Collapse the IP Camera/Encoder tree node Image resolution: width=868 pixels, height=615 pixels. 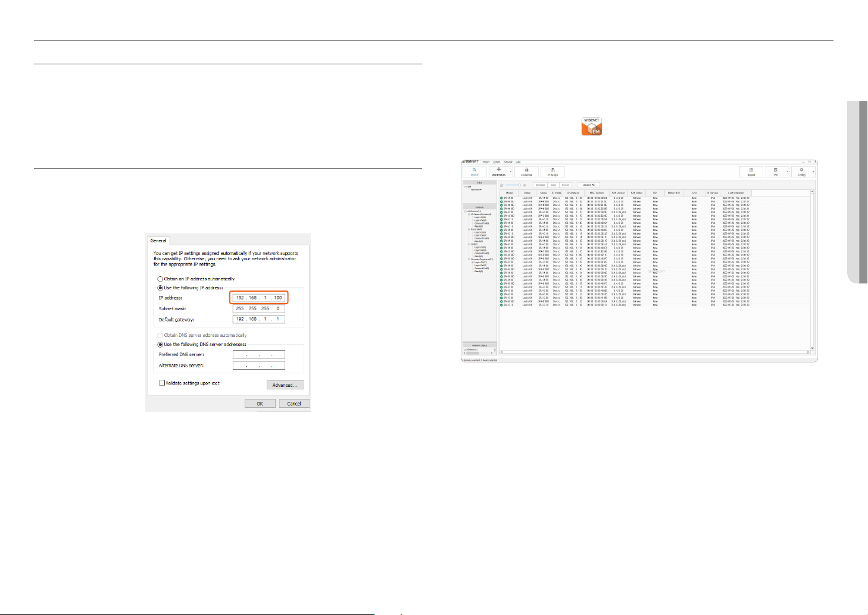tap(469, 214)
